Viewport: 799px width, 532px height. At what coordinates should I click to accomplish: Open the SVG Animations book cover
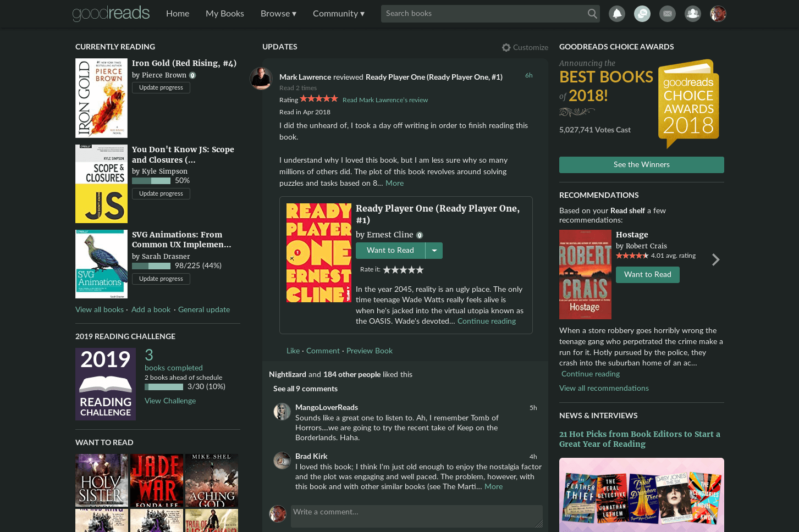coord(101,264)
